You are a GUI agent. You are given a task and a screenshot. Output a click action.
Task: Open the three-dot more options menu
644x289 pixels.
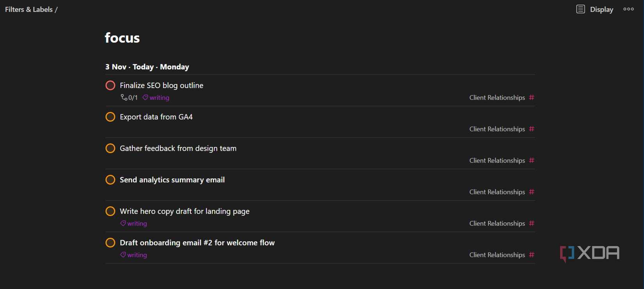[x=628, y=9]
